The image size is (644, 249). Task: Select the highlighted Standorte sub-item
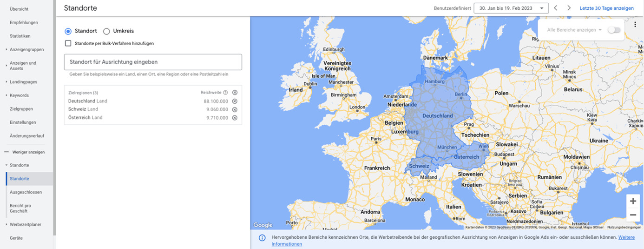tap(29, 179)
